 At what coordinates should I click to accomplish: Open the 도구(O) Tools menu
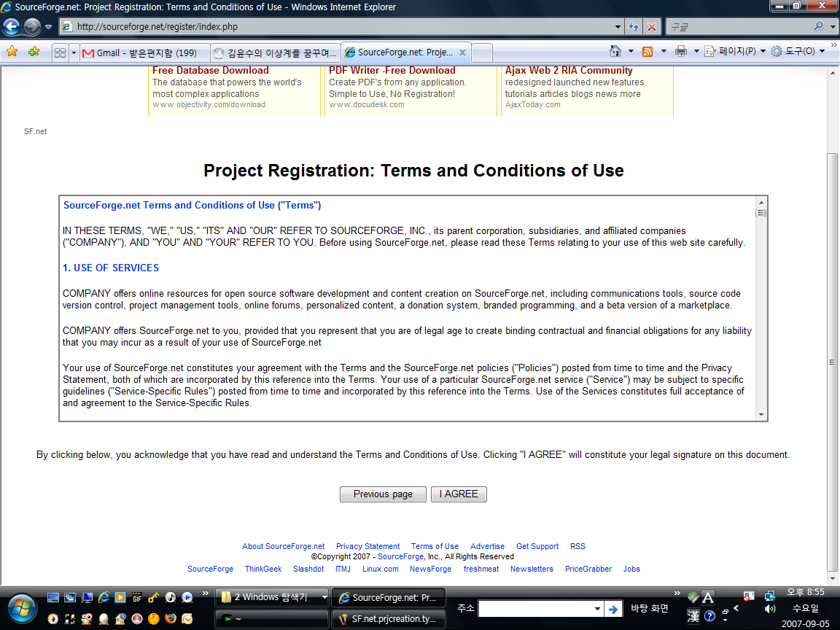pos(798,51)
